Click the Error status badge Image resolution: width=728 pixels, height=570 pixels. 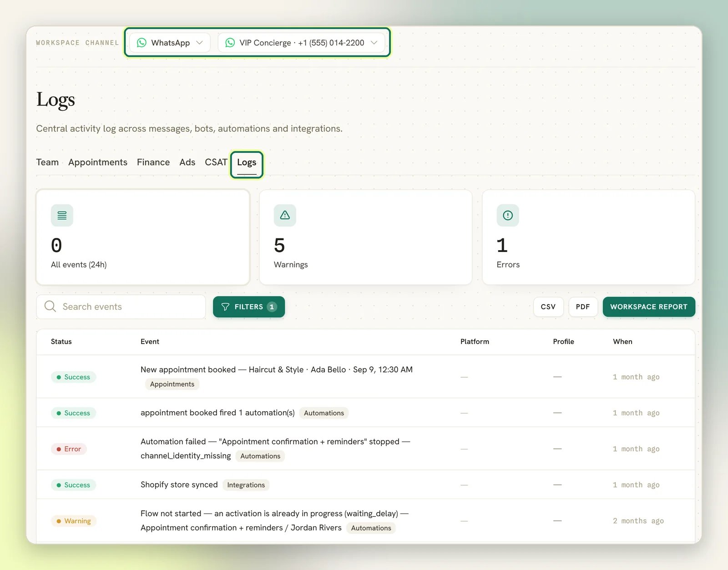[69, 449]
